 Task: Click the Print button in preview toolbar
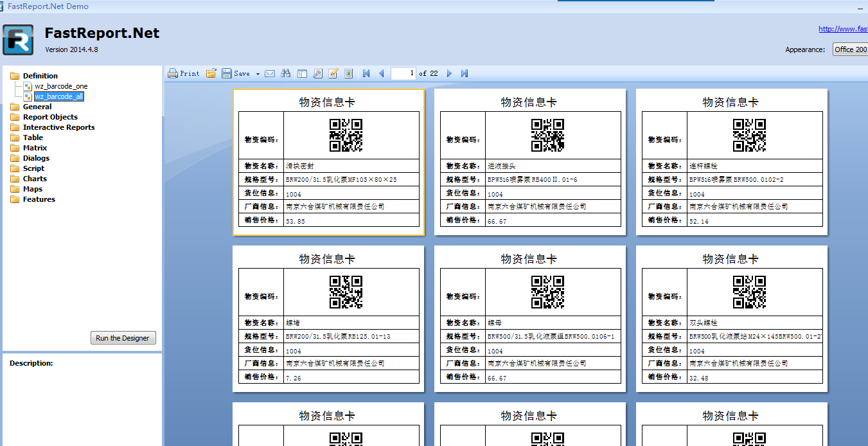tap(184, 73)
